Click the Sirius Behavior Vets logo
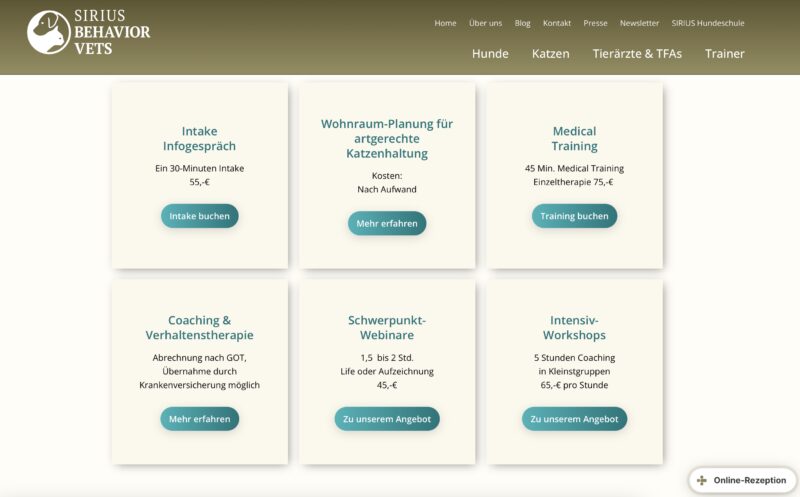The height and width of the screenshot is (497, 800). 89,32
